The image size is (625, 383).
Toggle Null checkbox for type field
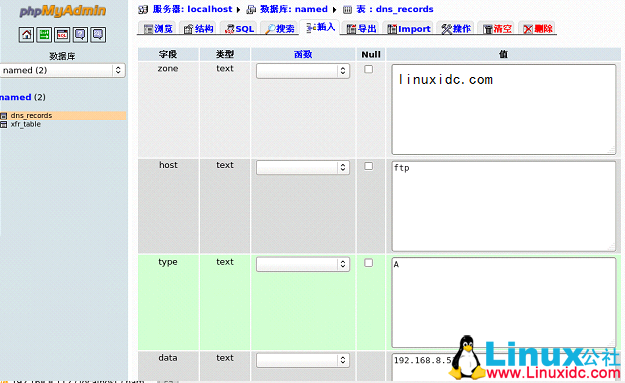pyautogui.click(x=369, y=263)
